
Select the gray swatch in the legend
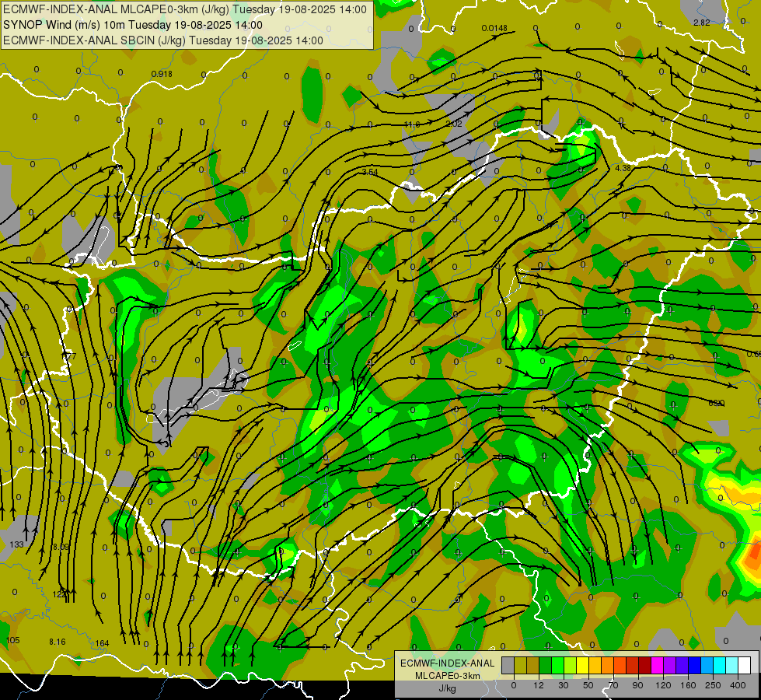coord(508,665)
